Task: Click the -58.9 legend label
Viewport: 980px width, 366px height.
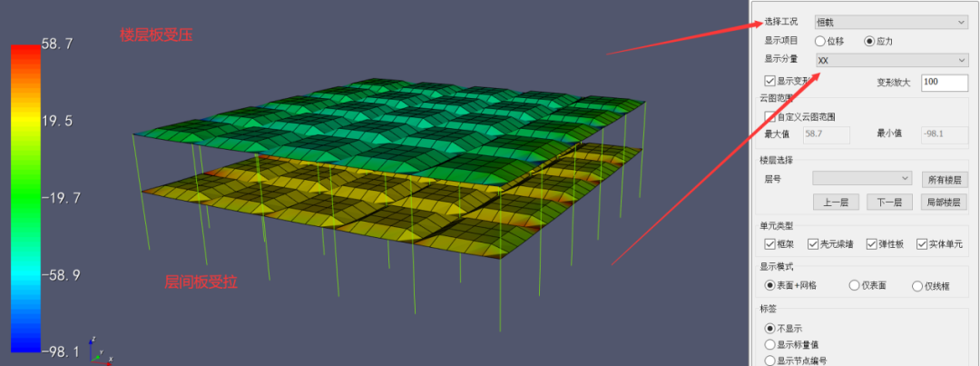Action: coord(61,275)
